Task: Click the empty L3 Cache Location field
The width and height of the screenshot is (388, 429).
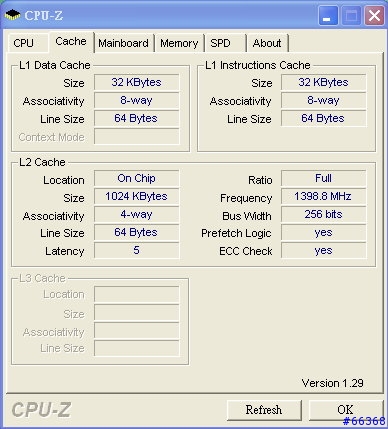Action: [137, 294]
